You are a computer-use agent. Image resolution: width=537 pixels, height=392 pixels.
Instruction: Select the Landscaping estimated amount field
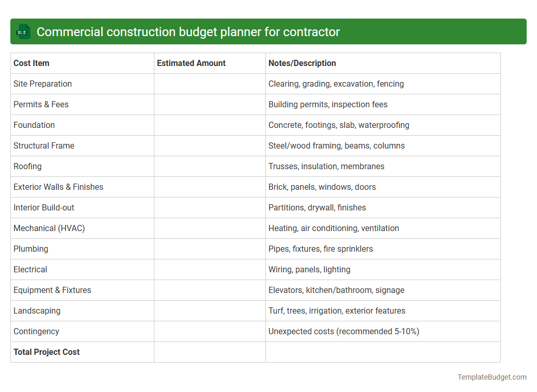tap(209, 311)
